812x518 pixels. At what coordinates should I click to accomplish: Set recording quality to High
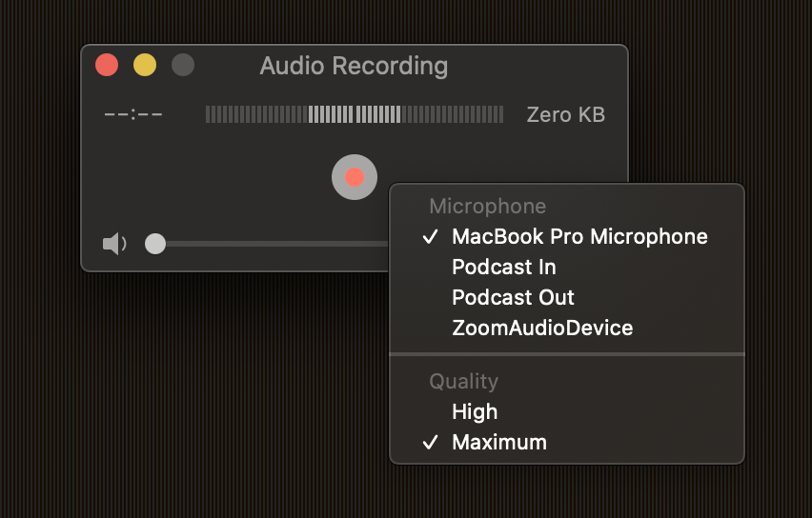[475, 411]
